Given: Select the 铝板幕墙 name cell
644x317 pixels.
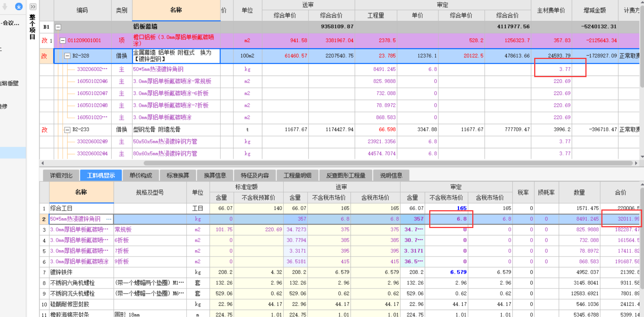Looking at the screenshot, I should click(176, 27).
